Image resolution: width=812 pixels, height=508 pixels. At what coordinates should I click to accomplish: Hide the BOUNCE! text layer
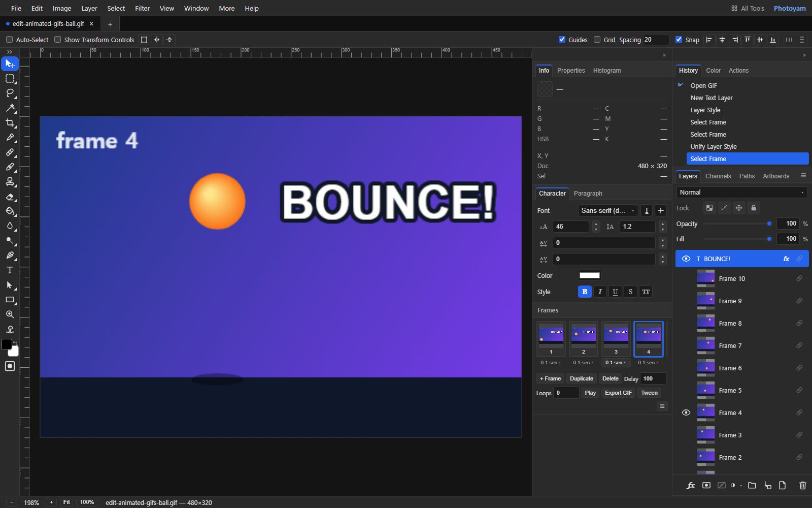[x=686, y=259]
